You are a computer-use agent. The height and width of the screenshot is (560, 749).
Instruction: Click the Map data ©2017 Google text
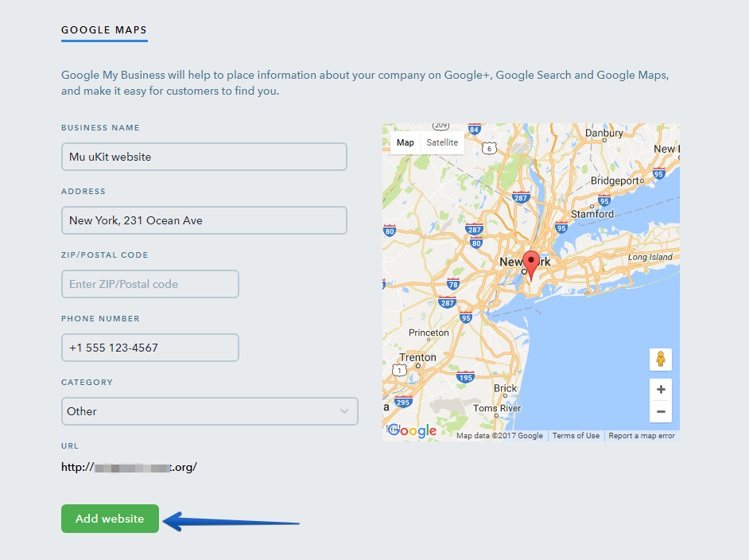[x=499, y=436]
